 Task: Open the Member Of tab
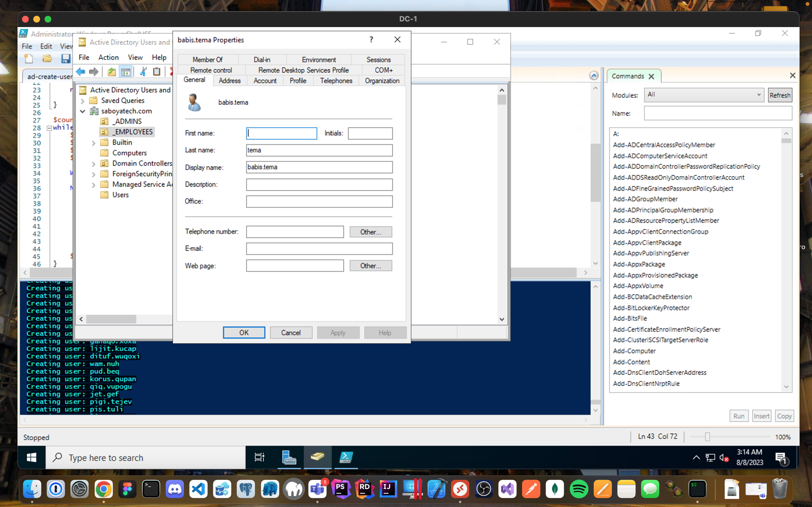(x=207, y=59)
